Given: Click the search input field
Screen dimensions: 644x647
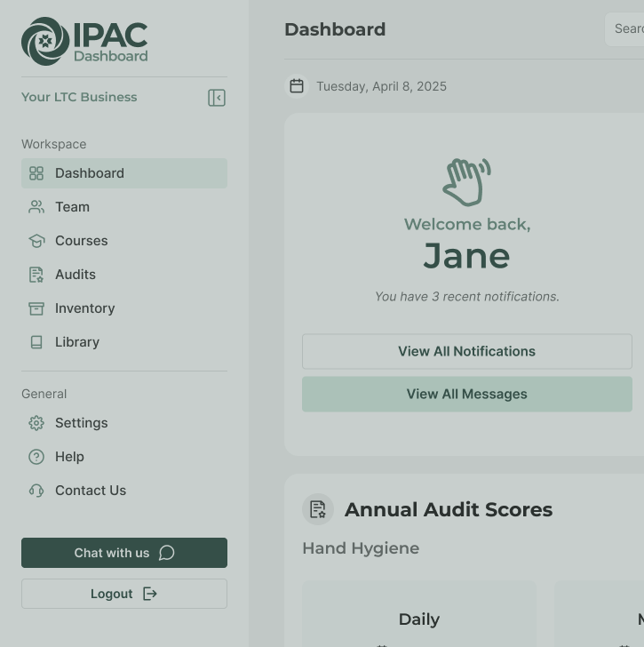Looking at the screenshot, I should (x=625, y=29).
